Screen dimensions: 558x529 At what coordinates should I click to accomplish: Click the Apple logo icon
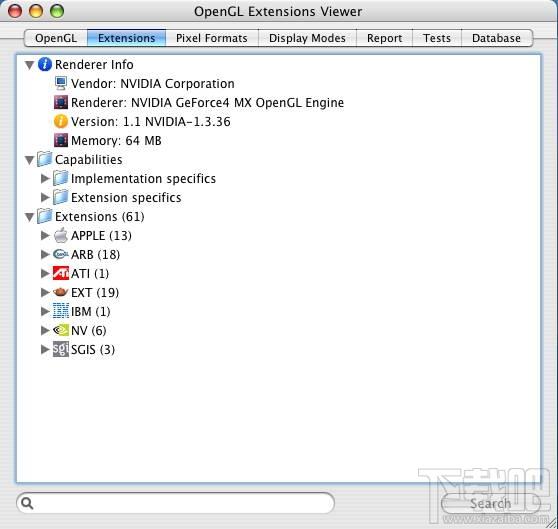pos(61,235)
